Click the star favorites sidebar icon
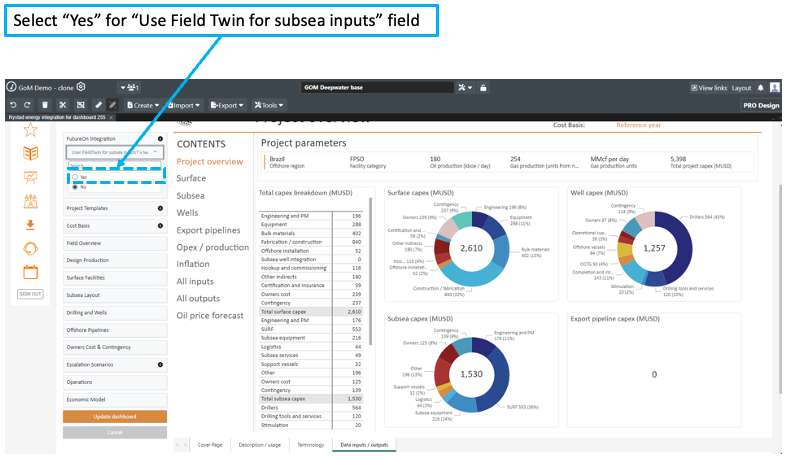 tap(31, 130)
